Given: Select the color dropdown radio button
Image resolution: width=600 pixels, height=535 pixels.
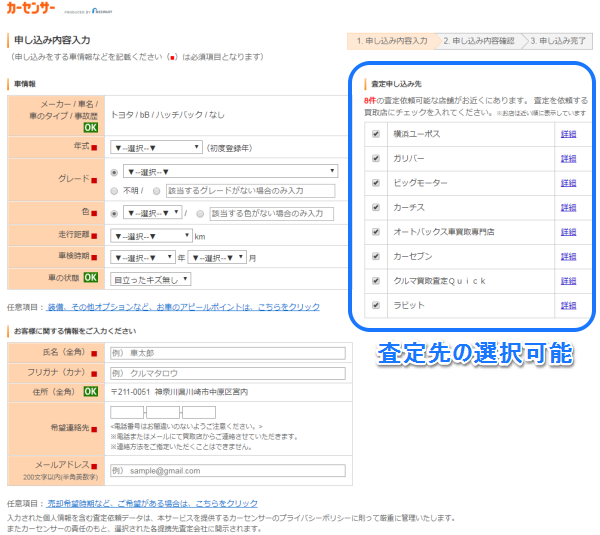Looking at the screenshot, I should coord(114,214).
